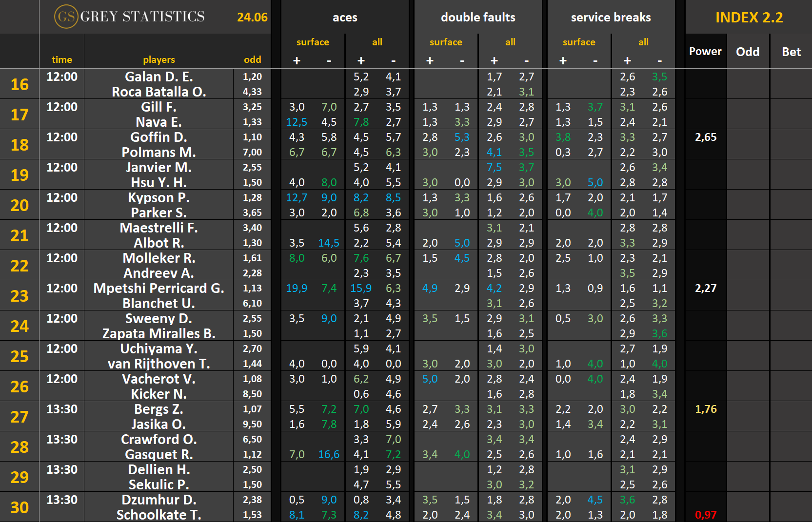
Task: Click the Bet column header
Action: click(x=791, y=52)
